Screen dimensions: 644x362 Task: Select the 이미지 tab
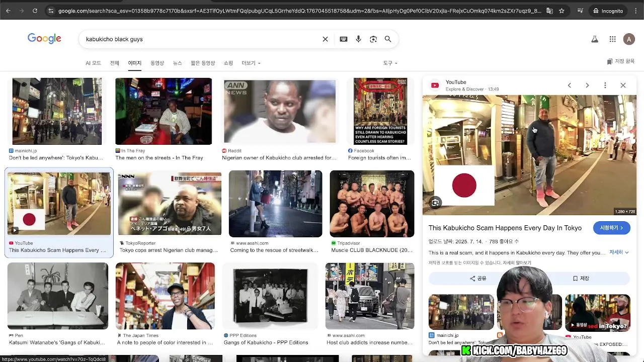tap(134, 63)
